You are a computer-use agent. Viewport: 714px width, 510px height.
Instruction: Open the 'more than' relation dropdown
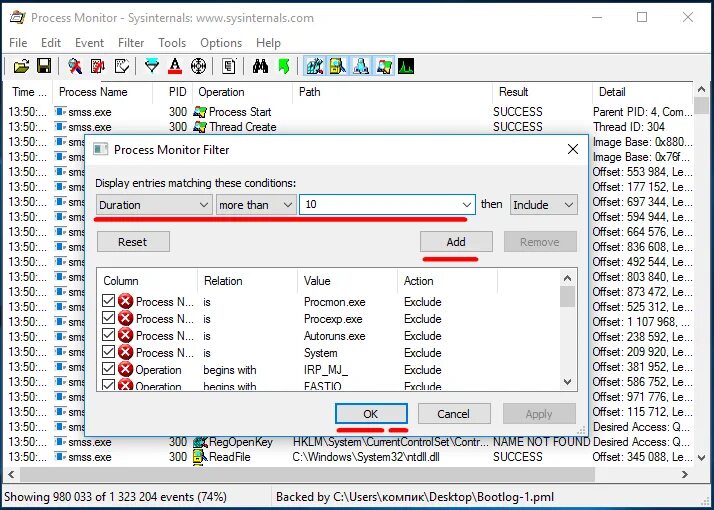[255, 205]
